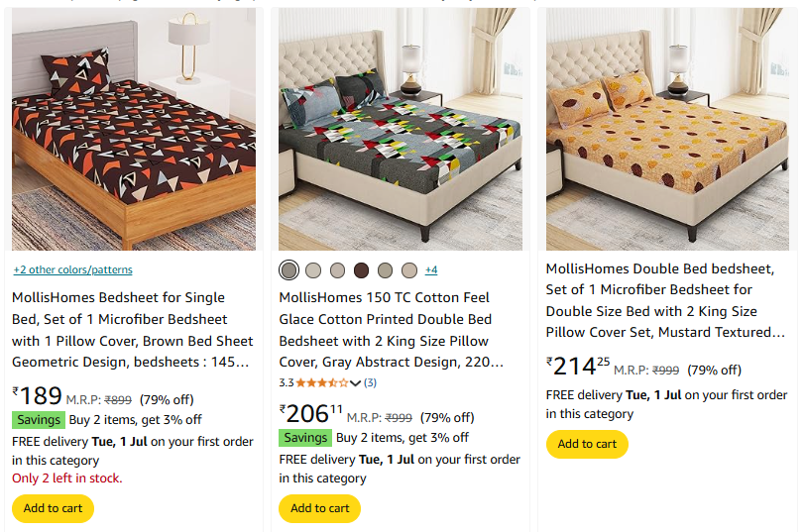Viewport: 805px width, 532px height.
Task: Open the (3) reviews count link
Action: click(370, 382)
